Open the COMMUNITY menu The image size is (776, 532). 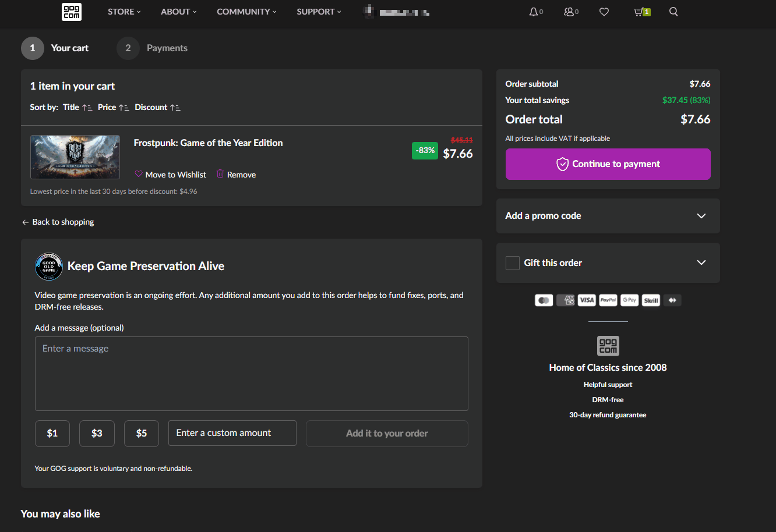pos(246,12)
